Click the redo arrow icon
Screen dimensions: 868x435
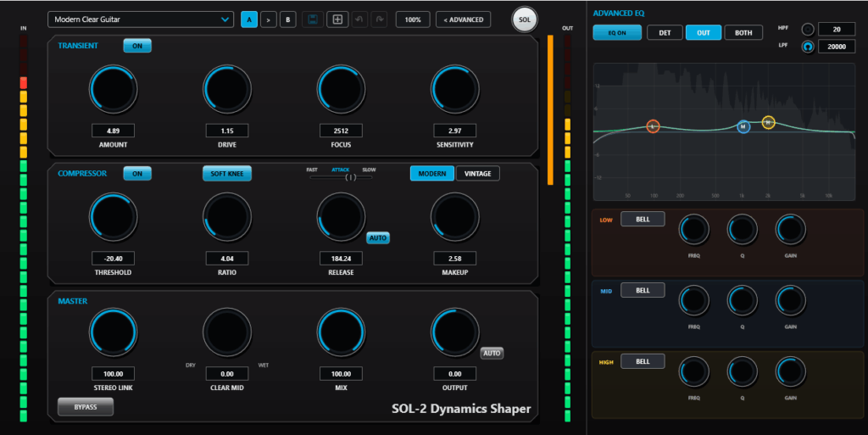[x=379, y=20]
